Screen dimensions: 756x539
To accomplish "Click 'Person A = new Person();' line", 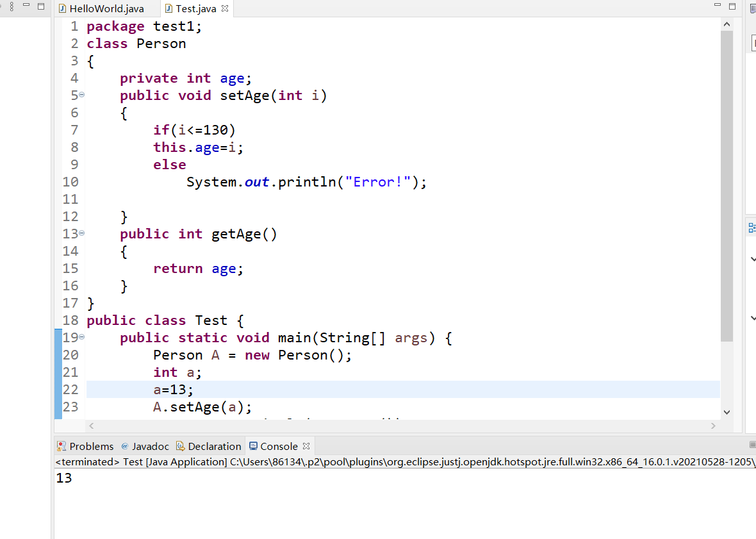I will (x=252, y=355).
